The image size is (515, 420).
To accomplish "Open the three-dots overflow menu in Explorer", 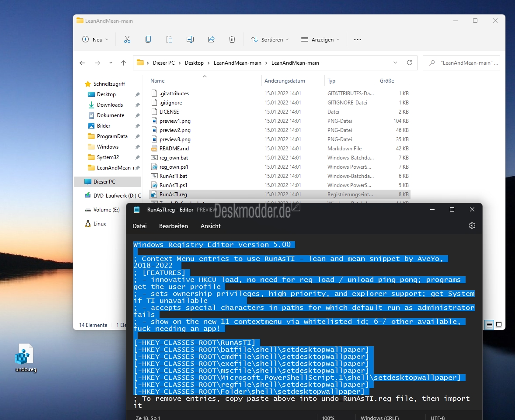I will coord(358,40).
